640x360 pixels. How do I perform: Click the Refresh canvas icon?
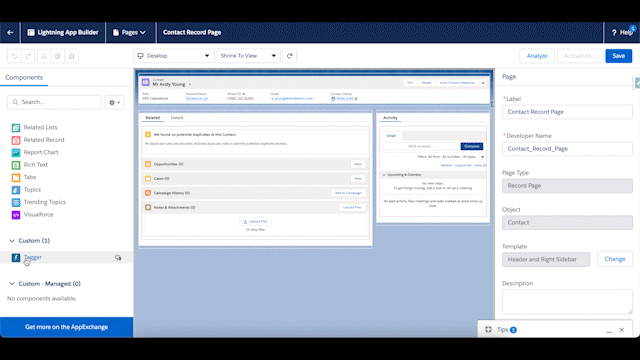[290, 56]
